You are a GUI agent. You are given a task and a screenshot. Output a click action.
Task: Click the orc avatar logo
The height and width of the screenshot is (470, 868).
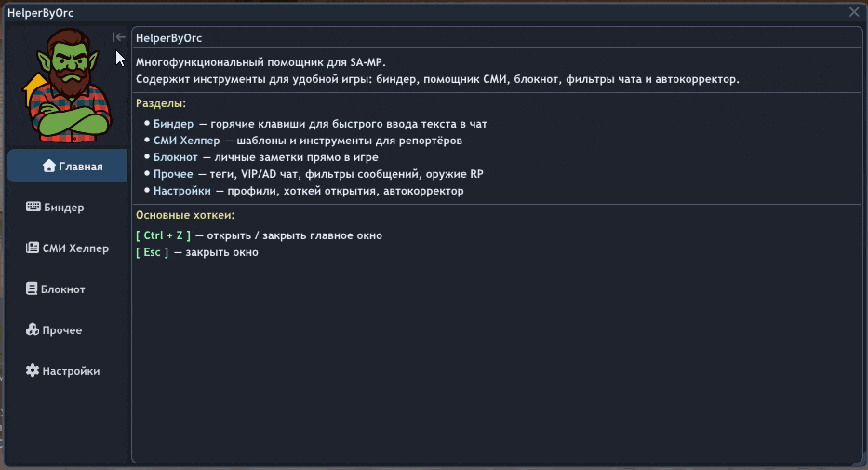(65, 83)
